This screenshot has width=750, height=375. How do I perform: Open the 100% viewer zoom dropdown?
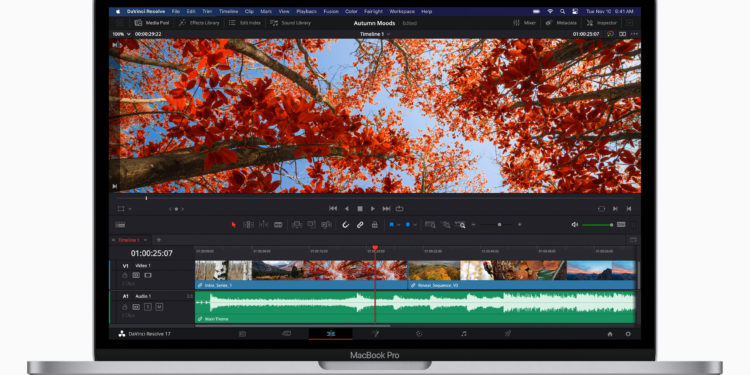point(121,34)
